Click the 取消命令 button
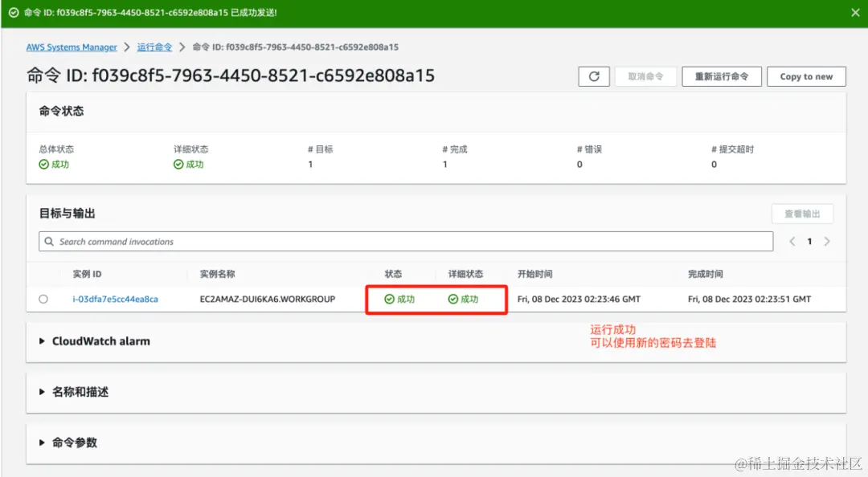The image size is (868, 477). [x=645, y=76]
